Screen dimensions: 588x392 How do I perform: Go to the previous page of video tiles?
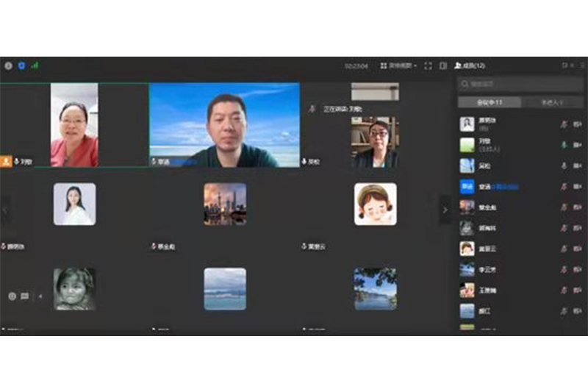pos(5,210)
